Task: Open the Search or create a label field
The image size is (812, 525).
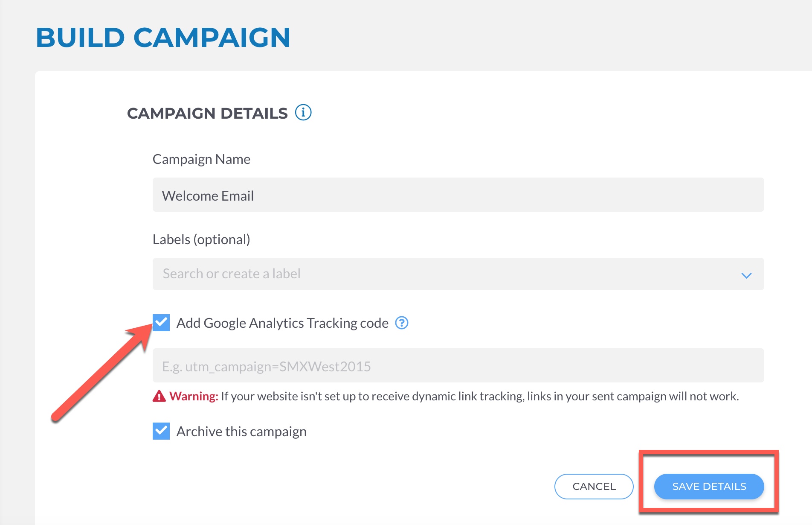Action: 444,274
